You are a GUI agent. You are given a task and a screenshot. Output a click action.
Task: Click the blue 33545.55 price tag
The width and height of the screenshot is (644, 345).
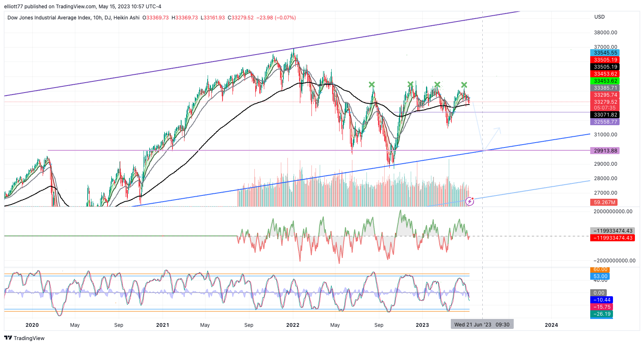605,53
